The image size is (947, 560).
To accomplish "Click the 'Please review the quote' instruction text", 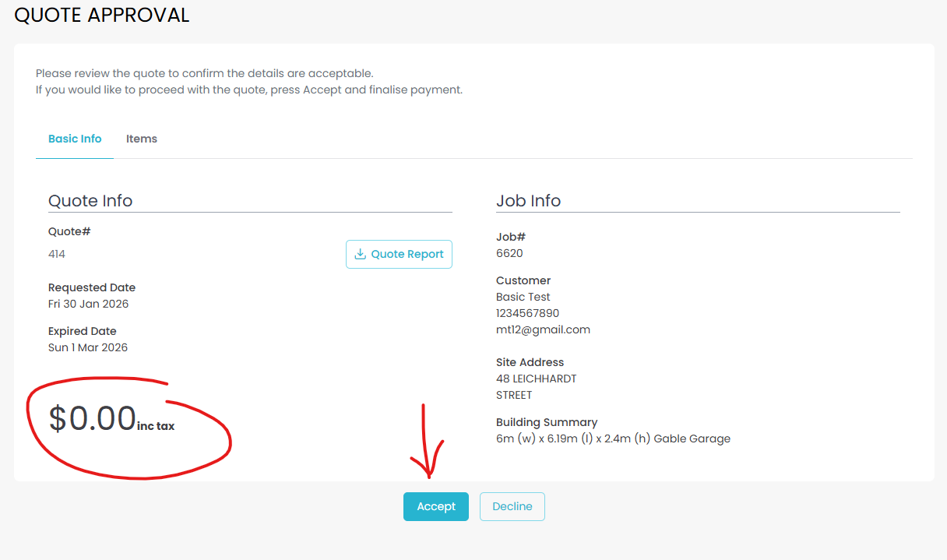I will 204,73.
